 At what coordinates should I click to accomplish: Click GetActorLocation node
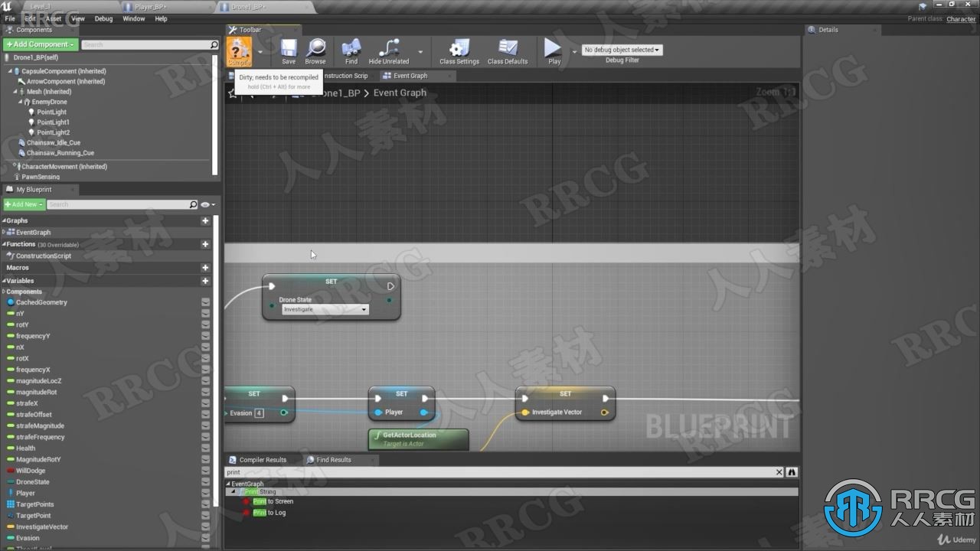click(x=418, y=439)
